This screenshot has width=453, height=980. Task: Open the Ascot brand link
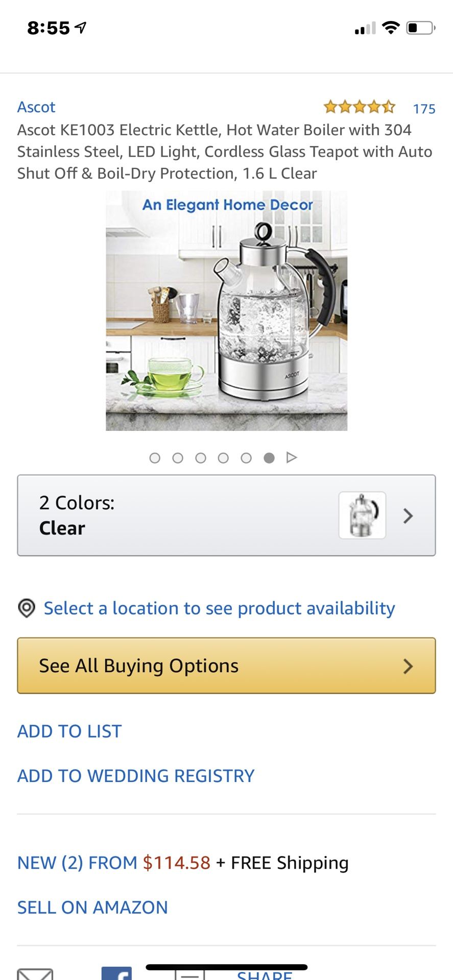tap(36, 107)
